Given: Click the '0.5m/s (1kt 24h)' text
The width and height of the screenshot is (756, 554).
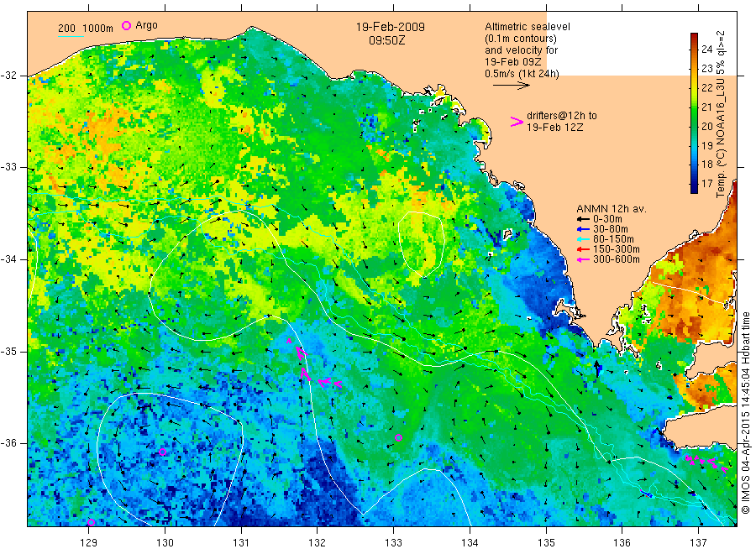Looking at the screenshot, I should [x=522, y=74].
